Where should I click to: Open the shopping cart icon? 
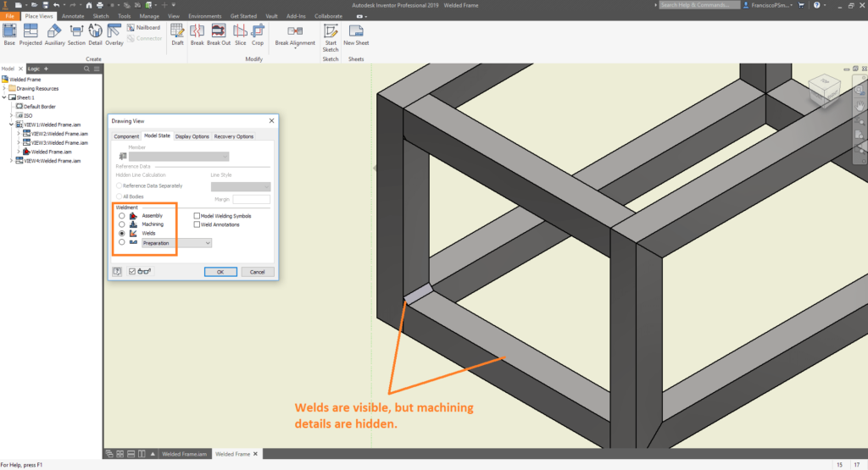pyautogui.click(x=801, y=5)
